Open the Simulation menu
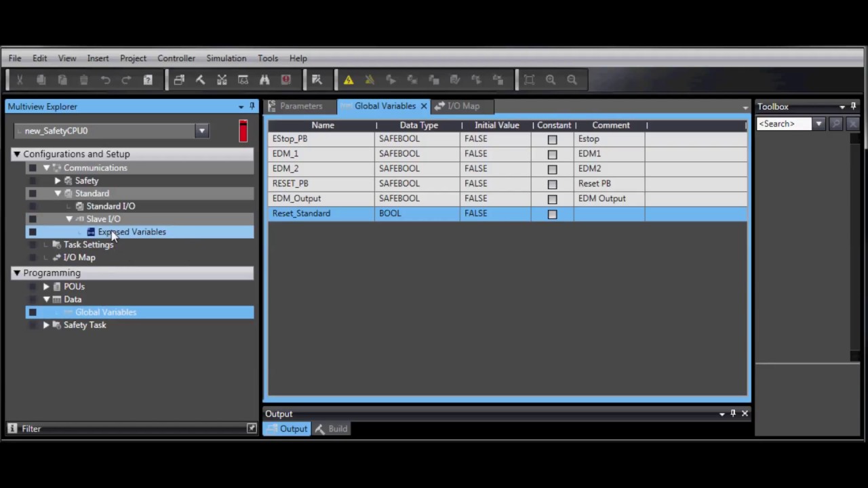 click(x=226, y=58)
